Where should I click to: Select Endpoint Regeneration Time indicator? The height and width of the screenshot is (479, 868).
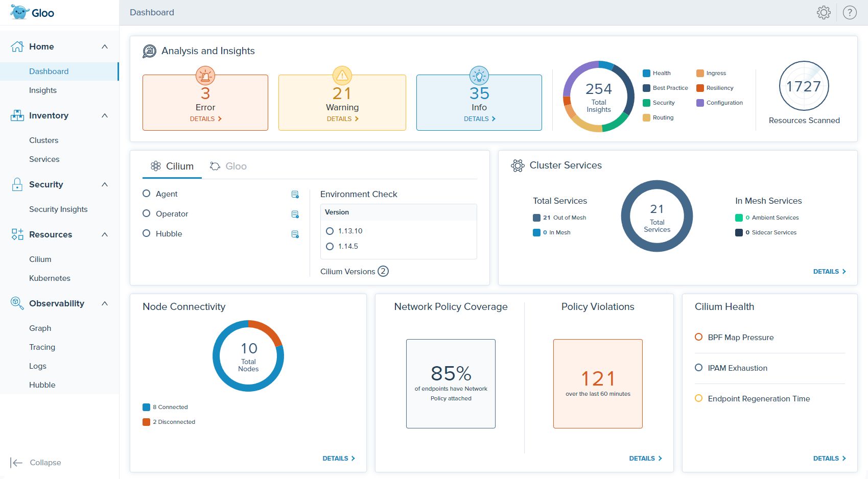[x=699, y=398]
